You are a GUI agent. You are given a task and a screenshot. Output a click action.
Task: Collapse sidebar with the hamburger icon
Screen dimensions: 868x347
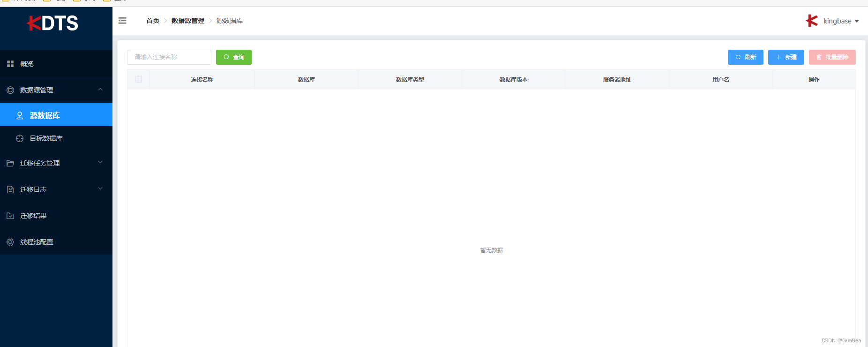(x=122, y=21)
